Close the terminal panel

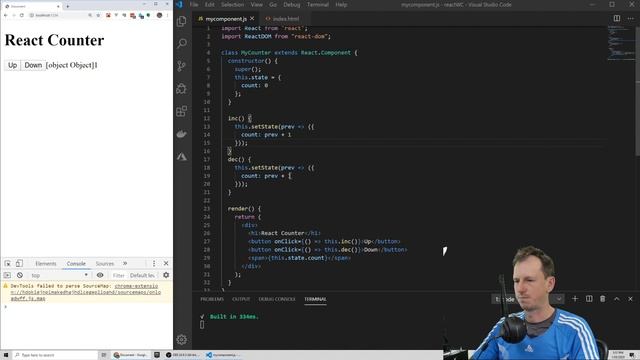click(x=630, y=299)
